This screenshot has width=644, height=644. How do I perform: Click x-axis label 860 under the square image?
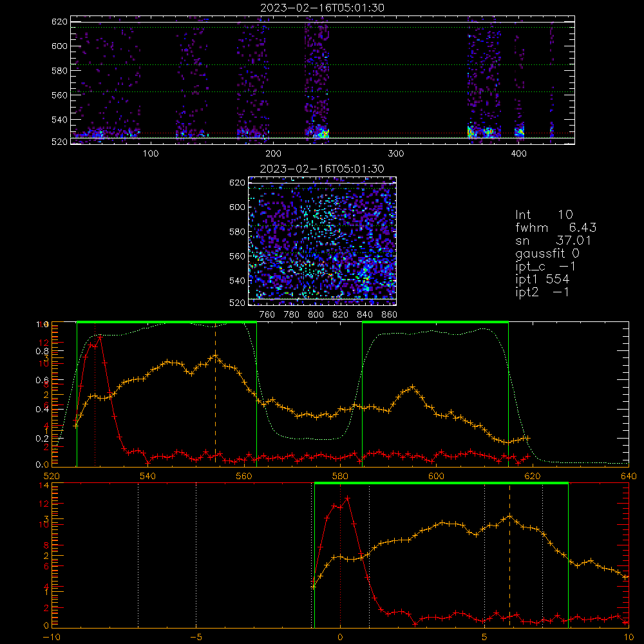390,315
